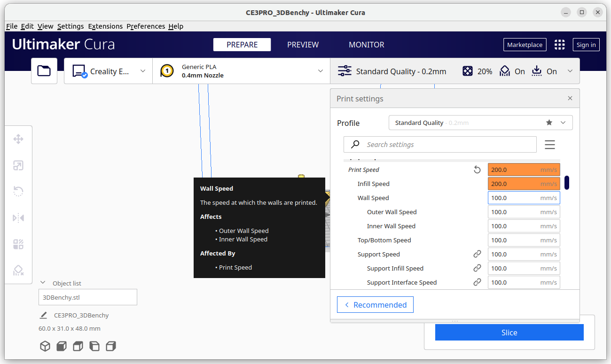This screenshot has height=364, width=611.
Task: Click link icon next to Support Infill Speed
Action: coord(477,268)
